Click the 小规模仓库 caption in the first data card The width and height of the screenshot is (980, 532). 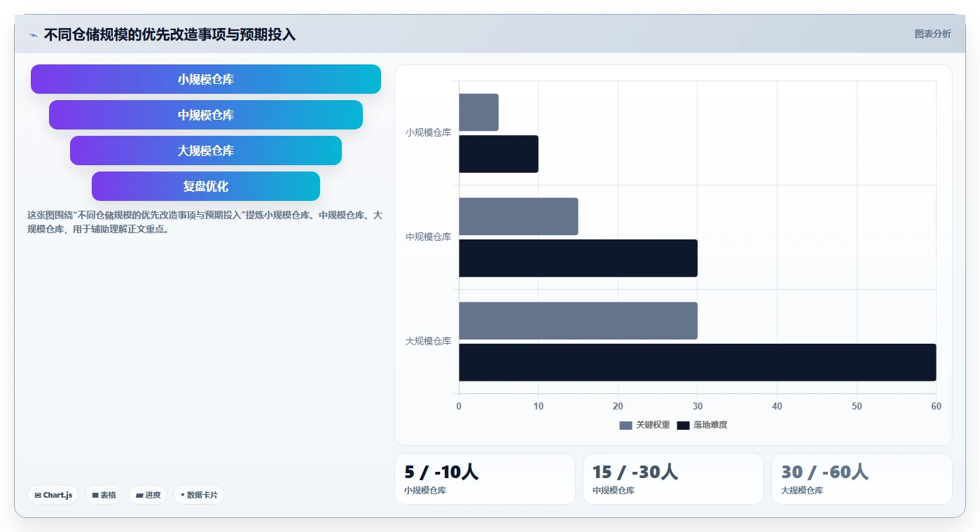(x=425, y=491)
